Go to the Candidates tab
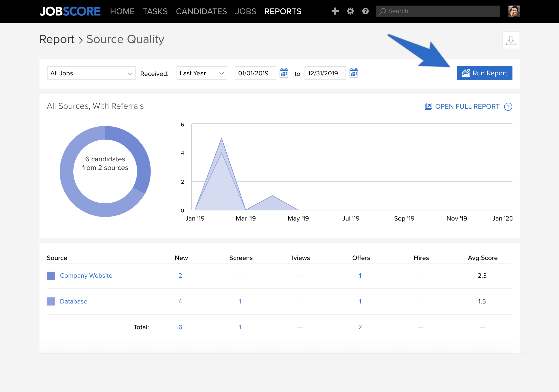The image size is (559, 392). click(201, 11)
